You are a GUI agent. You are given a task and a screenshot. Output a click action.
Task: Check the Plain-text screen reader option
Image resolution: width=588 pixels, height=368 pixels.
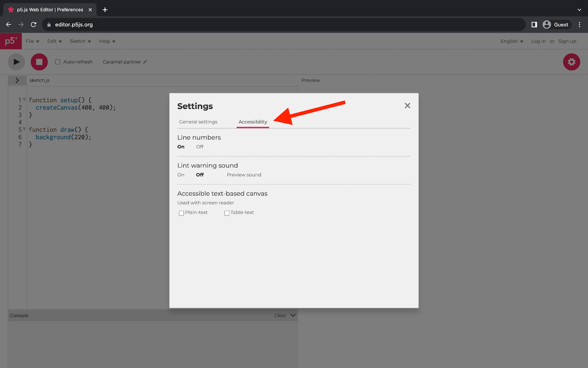point(181,213)
